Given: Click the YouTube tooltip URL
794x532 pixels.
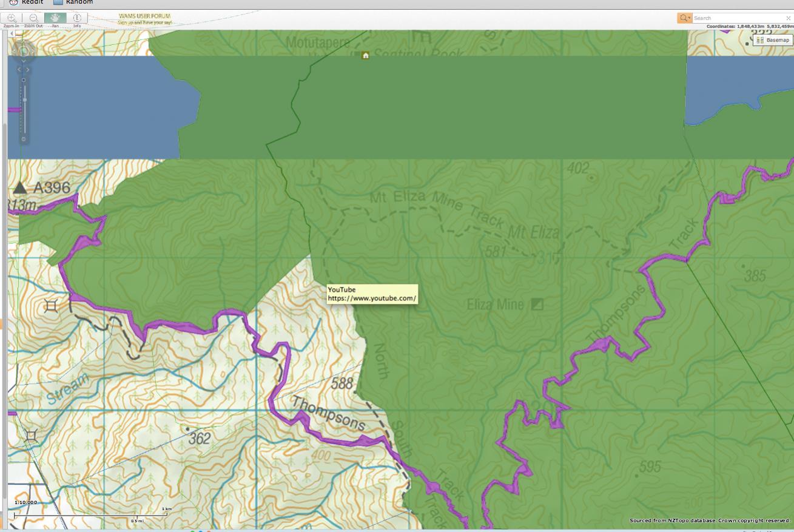Looking at the screenshot, I should tap(372, 298).
